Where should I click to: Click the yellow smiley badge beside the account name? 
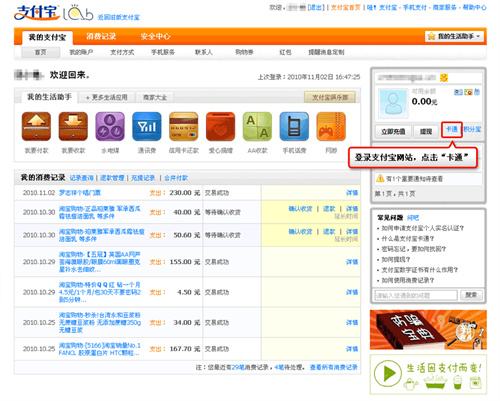point(444,78)
